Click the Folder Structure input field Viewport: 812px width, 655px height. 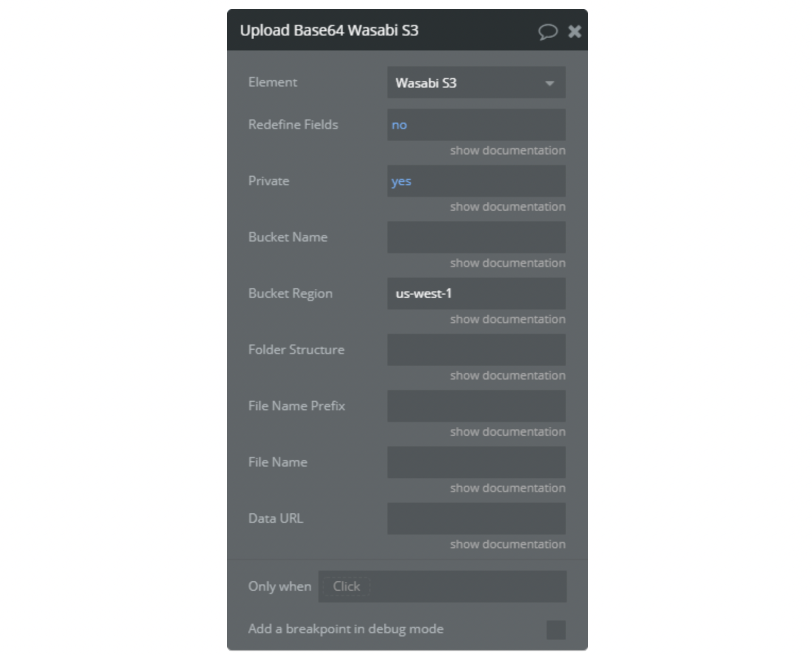tap(476, 350)
